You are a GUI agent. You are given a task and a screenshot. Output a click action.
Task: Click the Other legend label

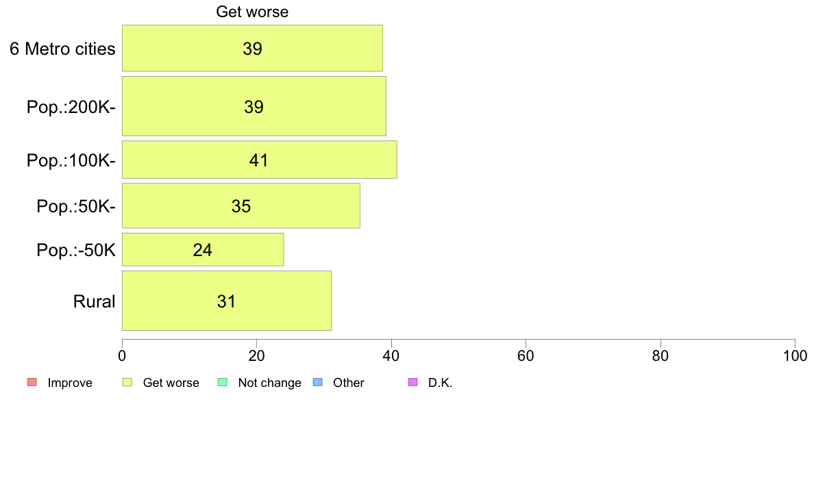[348, 383]
